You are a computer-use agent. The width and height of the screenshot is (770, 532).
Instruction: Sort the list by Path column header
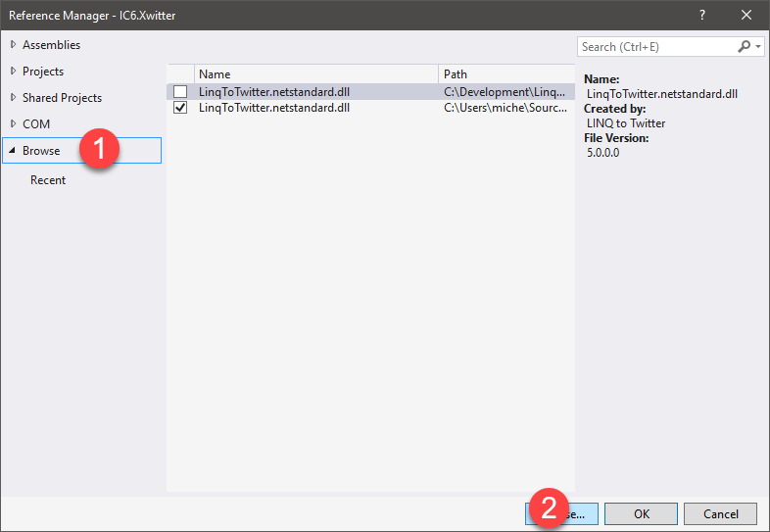pyautogui.click(x=505, y=74)
